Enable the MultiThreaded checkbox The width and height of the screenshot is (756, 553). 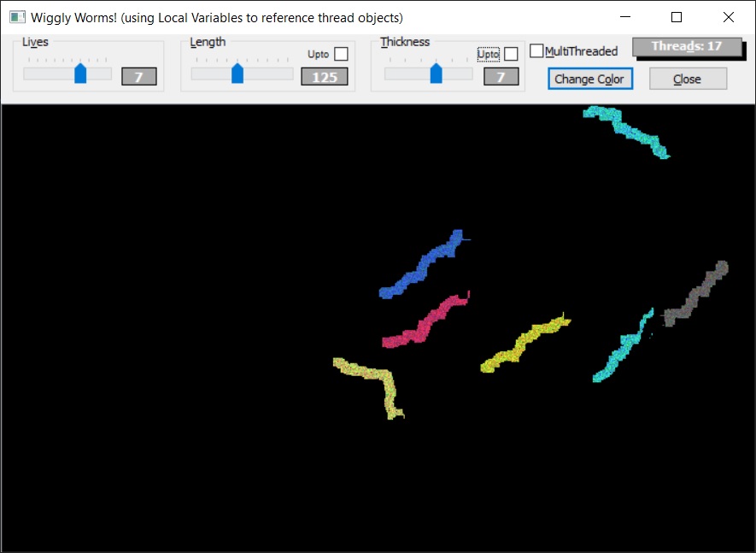[536, 50]
